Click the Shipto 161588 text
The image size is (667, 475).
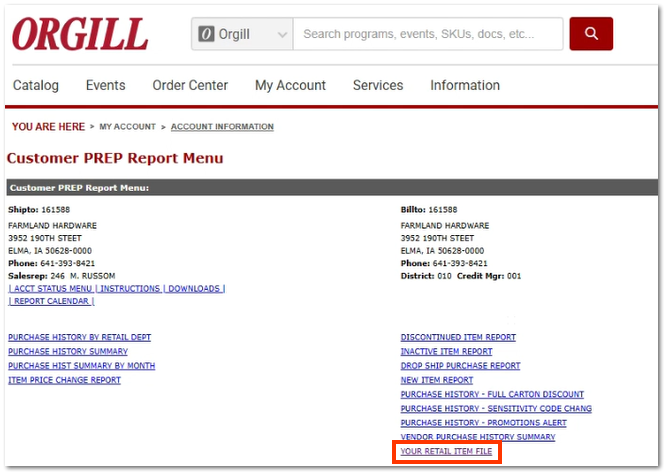pos(39,210)
